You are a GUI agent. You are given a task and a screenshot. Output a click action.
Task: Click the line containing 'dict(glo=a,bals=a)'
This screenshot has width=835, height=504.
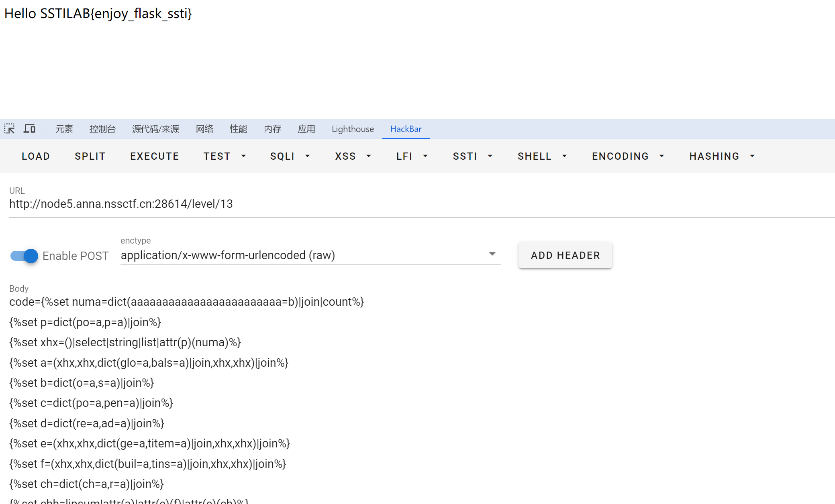(149, 363)
